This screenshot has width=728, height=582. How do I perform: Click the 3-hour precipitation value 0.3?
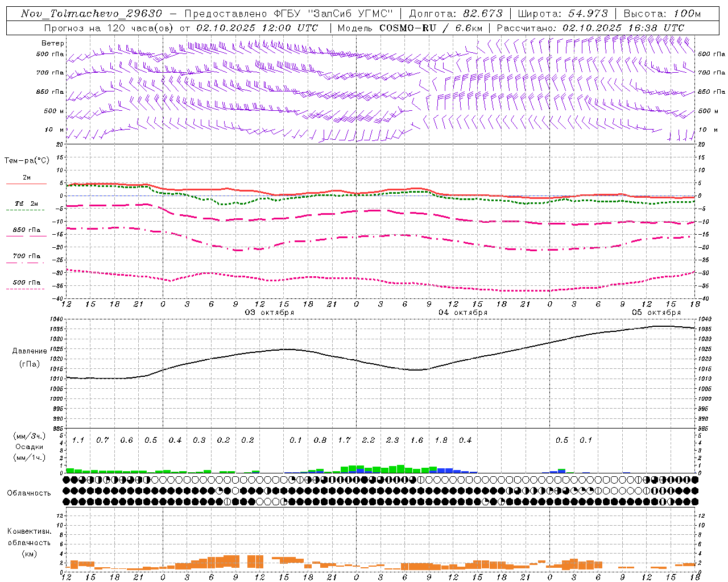[x=199, y=440]
